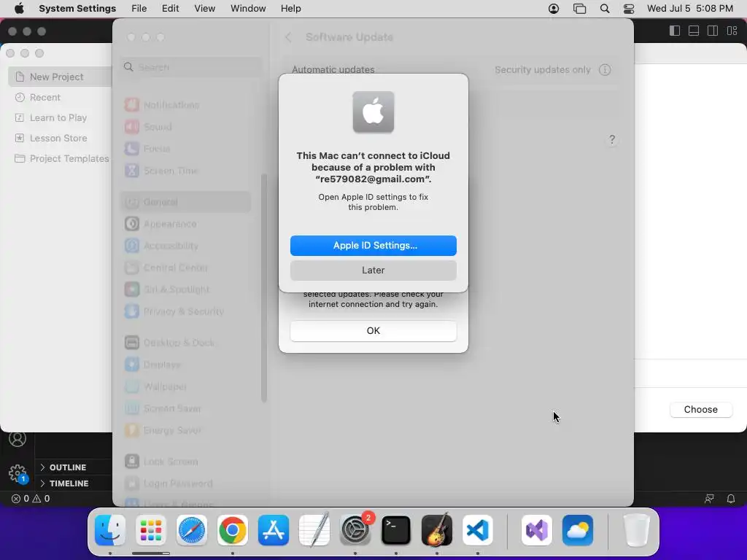Open the File menu

[139, 9]
